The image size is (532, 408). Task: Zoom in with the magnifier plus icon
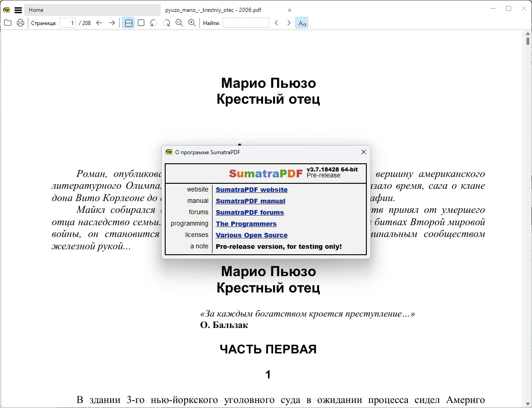[x=192, y=23]
